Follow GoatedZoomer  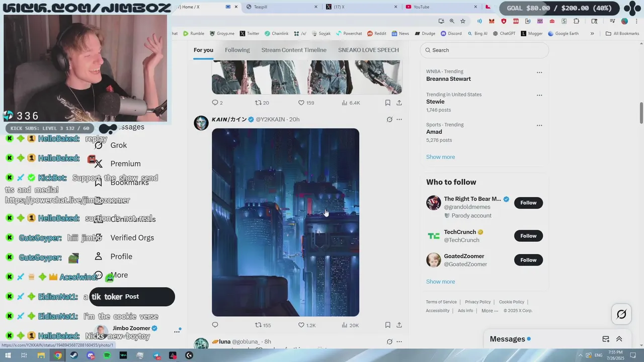click(x=528, y=260)
